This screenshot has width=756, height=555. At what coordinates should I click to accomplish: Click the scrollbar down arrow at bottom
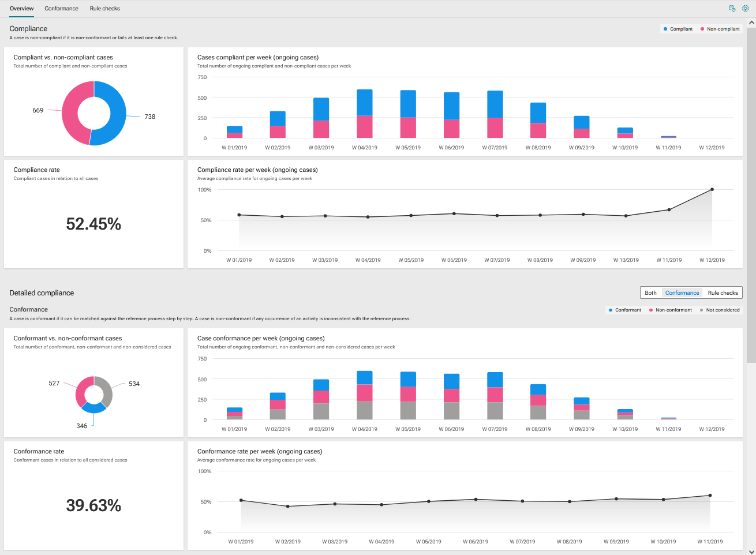751,551
